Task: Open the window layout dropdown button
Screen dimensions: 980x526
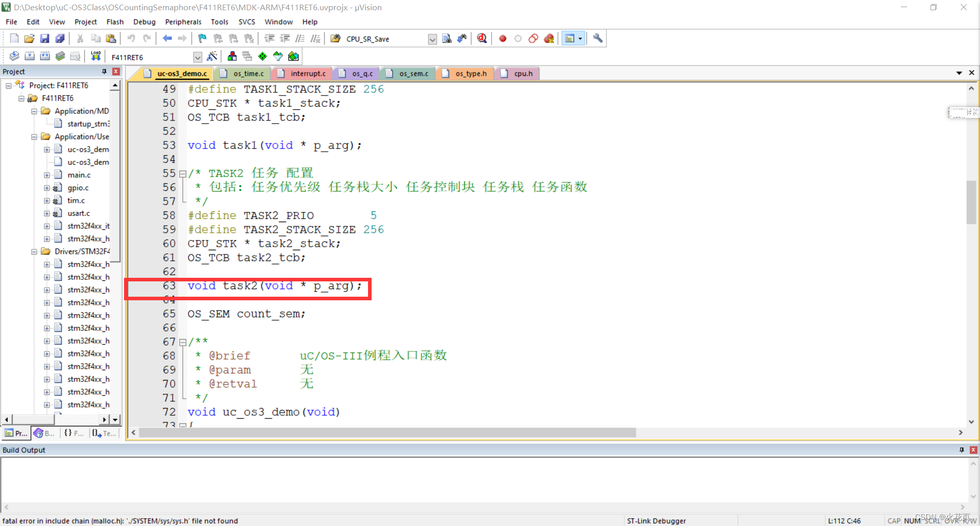Action: click(x=580, y=38)
